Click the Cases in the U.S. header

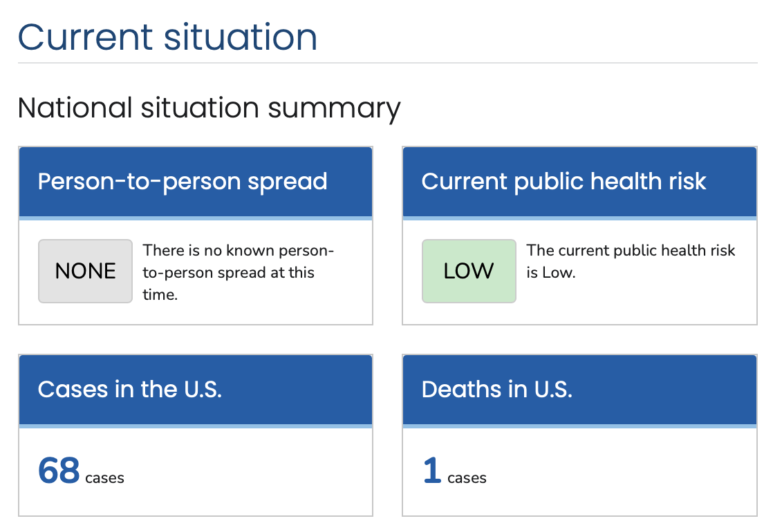[x=196, y=390]
